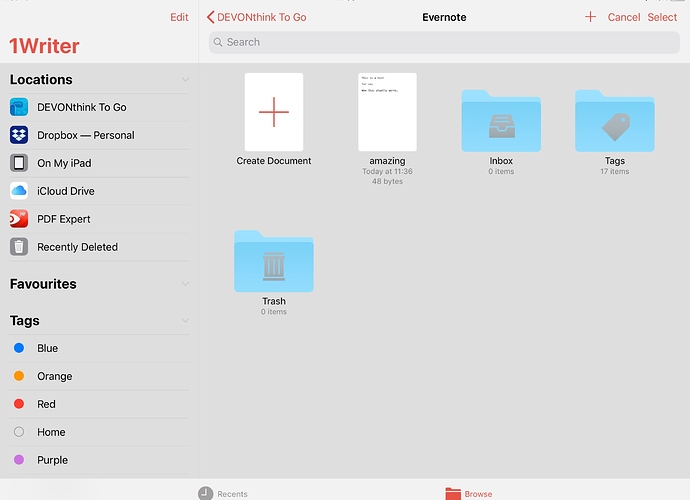Open Recently Deleted items
The height and width of the screenshot is (500, 690).
point(77,247)
